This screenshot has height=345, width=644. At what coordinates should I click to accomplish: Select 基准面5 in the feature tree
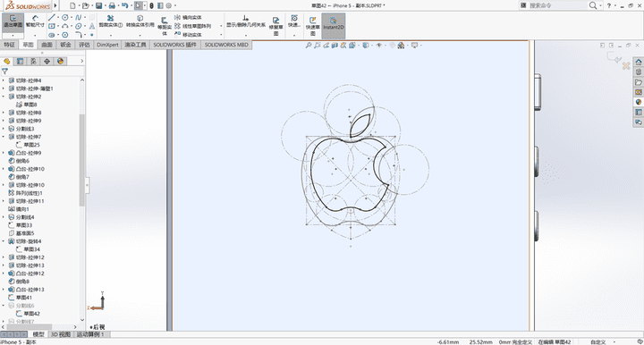[x=21, y=233]
